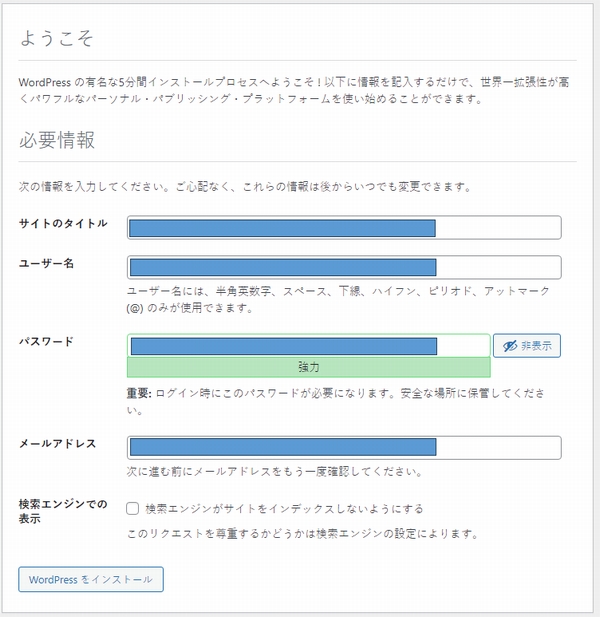The height and width of the screenshot is (617, 600).
Task: Click the メールアドレス input field
Action: (x=344, y=447)
